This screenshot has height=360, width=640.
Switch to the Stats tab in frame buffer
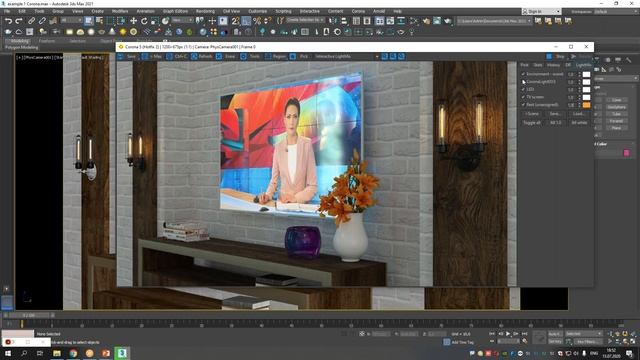pos(538,65)
